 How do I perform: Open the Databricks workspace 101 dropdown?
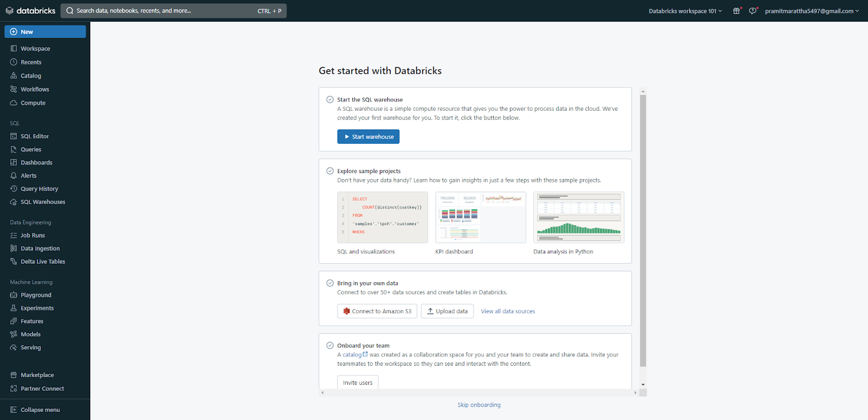685,11
